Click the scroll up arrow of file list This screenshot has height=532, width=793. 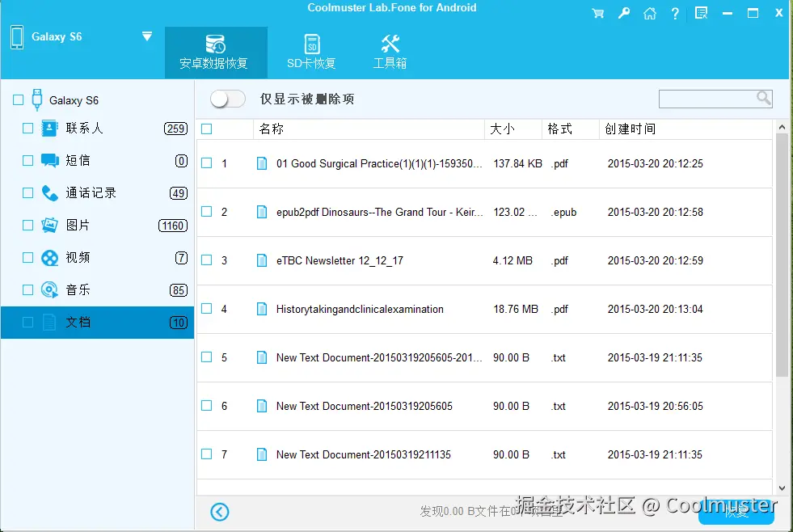click(x=782, y=127)
